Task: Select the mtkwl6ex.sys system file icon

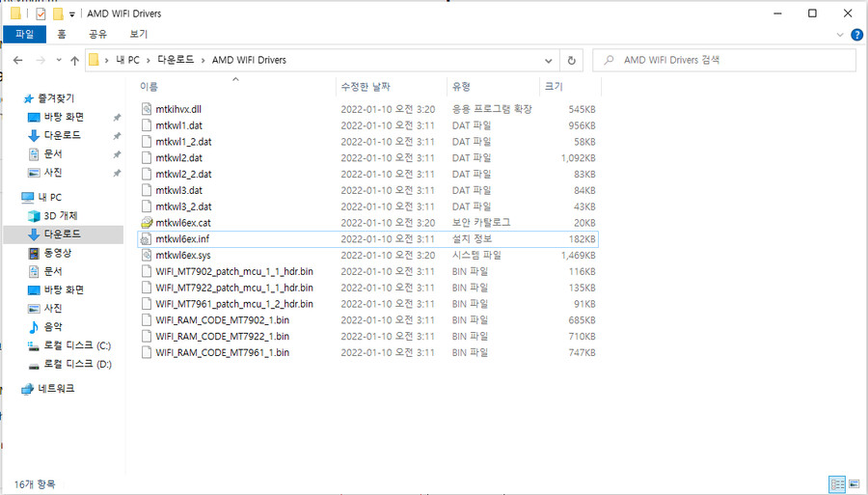Action: (147, 256)
